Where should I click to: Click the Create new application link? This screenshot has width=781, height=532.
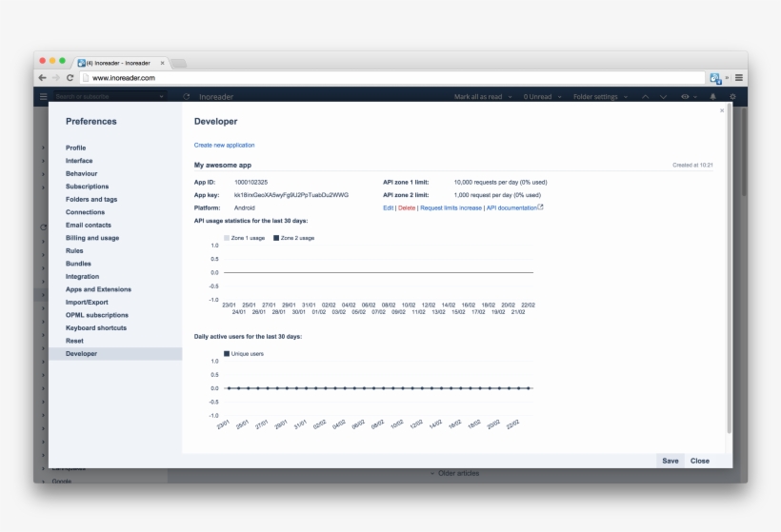click(224, 145)
